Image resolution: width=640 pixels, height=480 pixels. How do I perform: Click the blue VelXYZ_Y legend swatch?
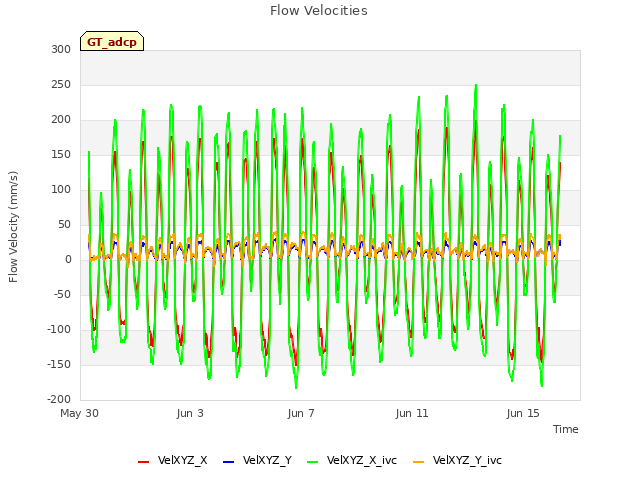point(229,462)
